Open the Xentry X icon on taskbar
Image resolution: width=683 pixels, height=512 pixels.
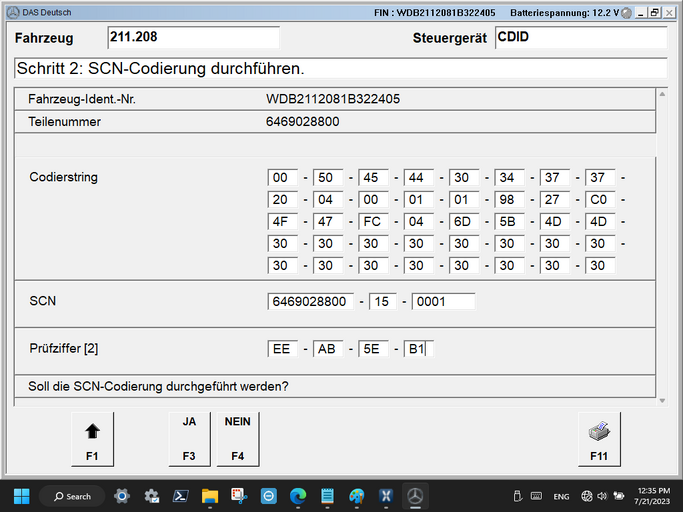pyautogui.click(x=386, y=496)
